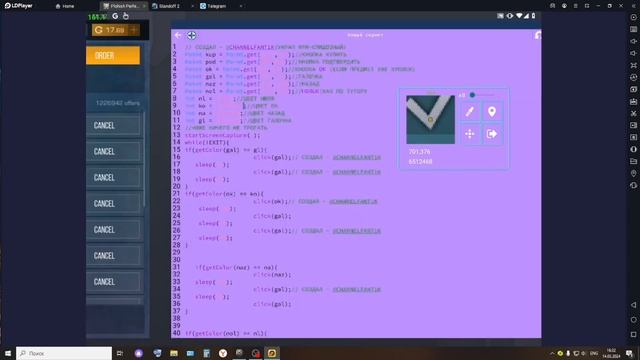This screenshot has height=360, width=640.
Task: Select the color value 6512468
Action: click(420, 162)
